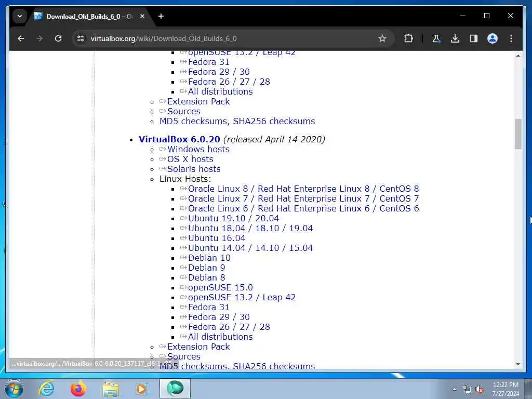
Task: Download 6.0.20 Windows hosts
Action: point(198,149)
